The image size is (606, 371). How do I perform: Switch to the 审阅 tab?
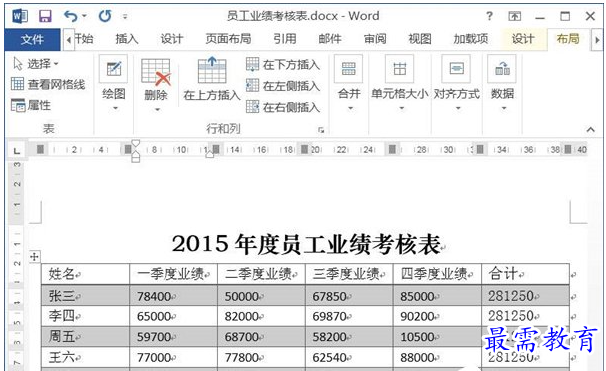(375, 39)
